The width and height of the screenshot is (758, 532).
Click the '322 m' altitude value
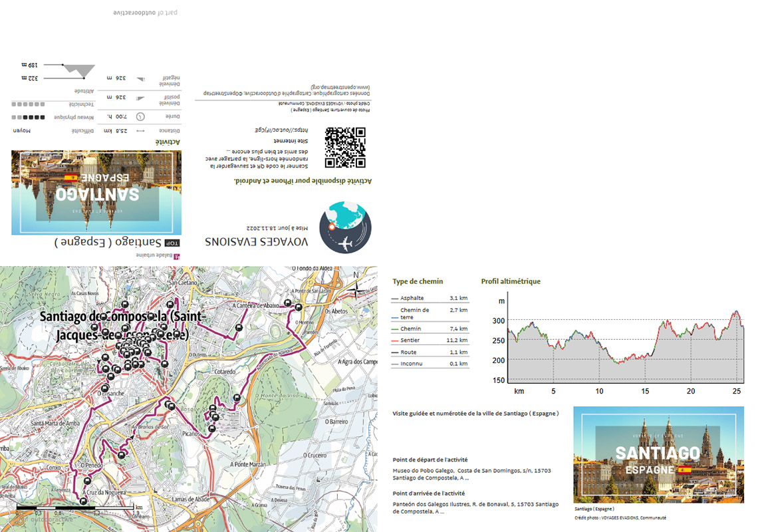[29, 78]
